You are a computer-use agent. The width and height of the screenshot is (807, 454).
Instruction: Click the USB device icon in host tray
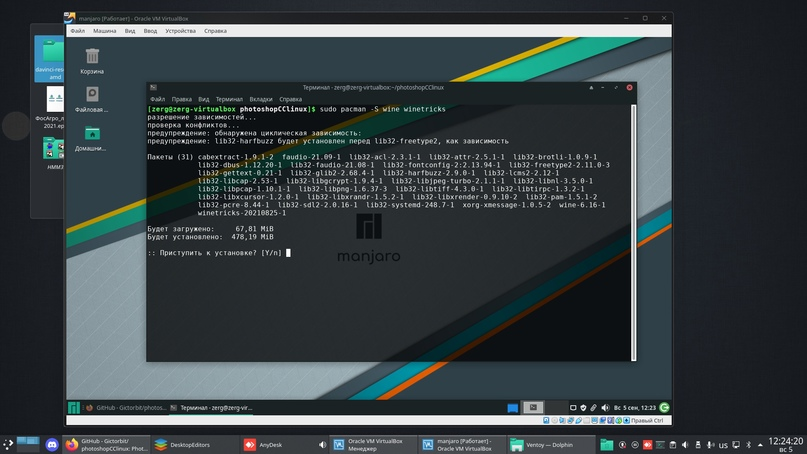pyautogui.click(x=698, y=445)
